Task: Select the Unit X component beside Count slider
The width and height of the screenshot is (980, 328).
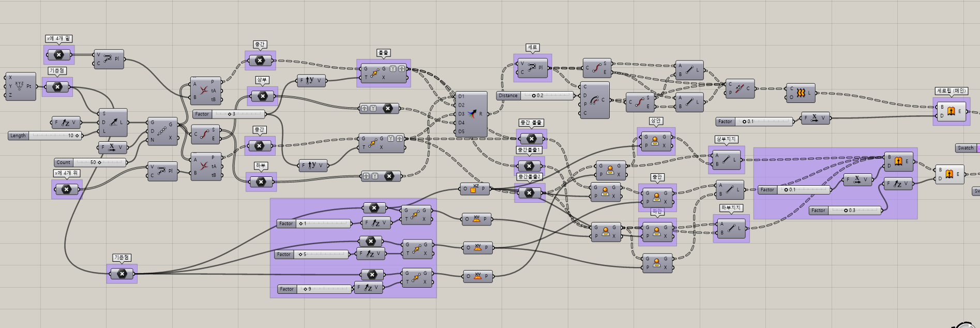Action: [x=113, y=147]
